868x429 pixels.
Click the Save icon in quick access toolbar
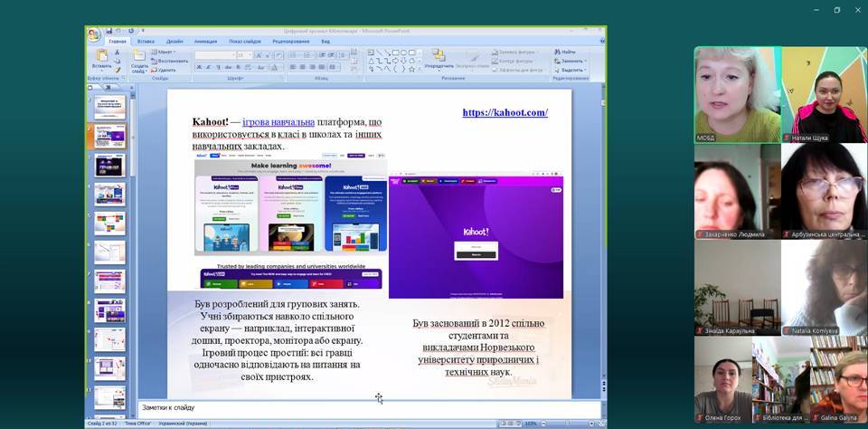point(108,30)
